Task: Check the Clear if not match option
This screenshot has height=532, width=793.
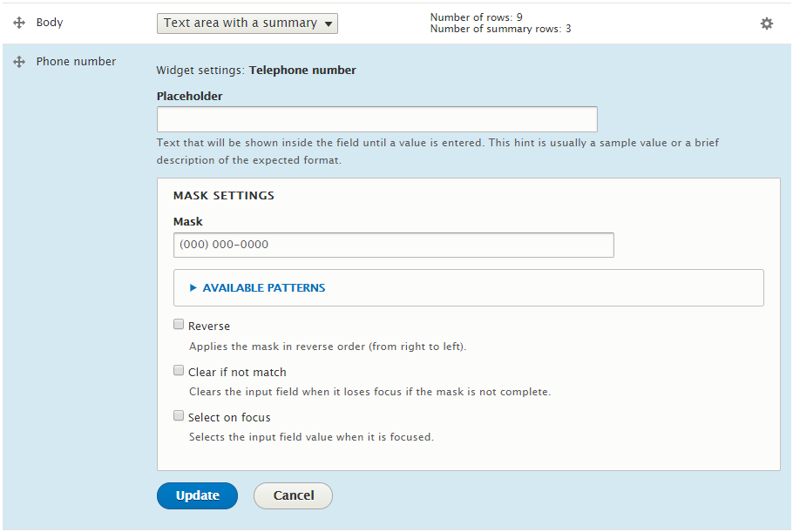Action: 179,370
